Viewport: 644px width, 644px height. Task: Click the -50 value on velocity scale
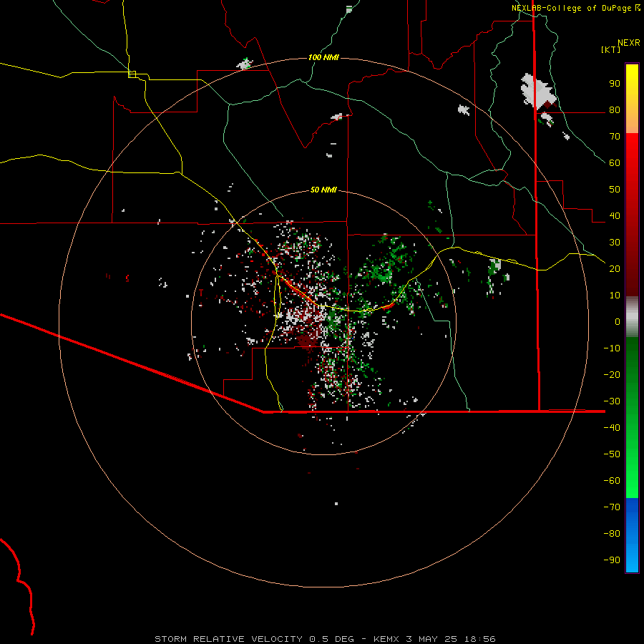coord(612,454)
